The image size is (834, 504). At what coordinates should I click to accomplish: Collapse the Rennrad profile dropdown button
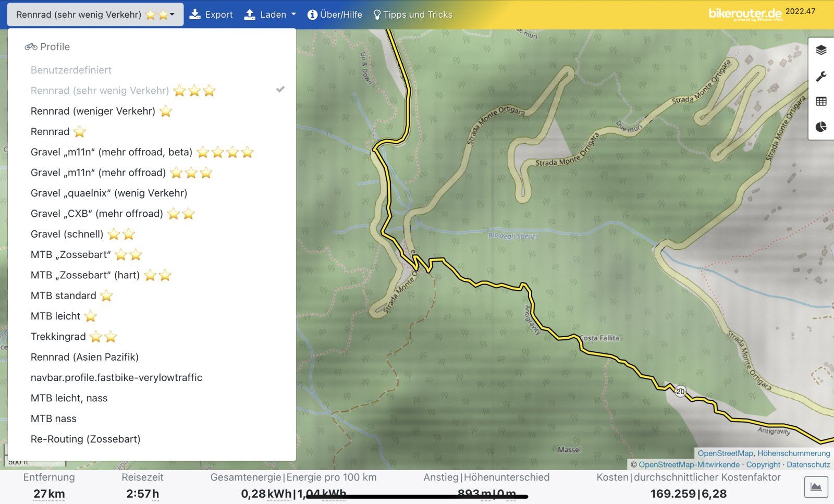[95, 15]
